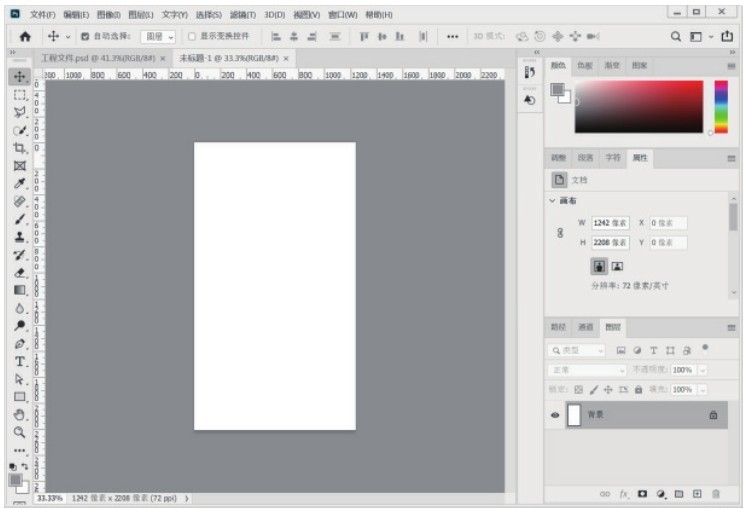Click the Hand tool

pos(20,414)
